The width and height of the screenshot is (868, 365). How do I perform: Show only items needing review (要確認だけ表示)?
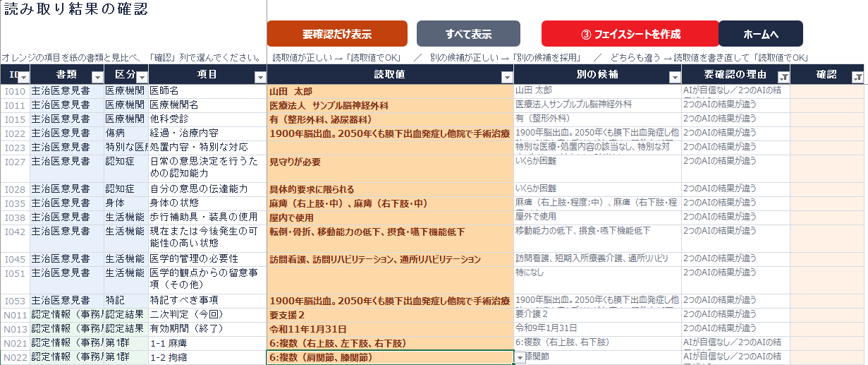(337, 34)
